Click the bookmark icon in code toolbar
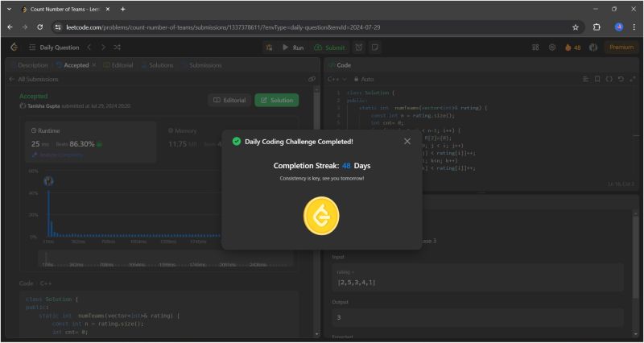 click(x=597, y=79)
